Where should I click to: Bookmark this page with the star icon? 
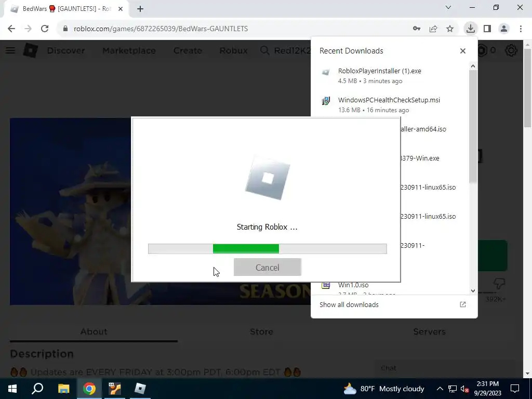(450, 29)
